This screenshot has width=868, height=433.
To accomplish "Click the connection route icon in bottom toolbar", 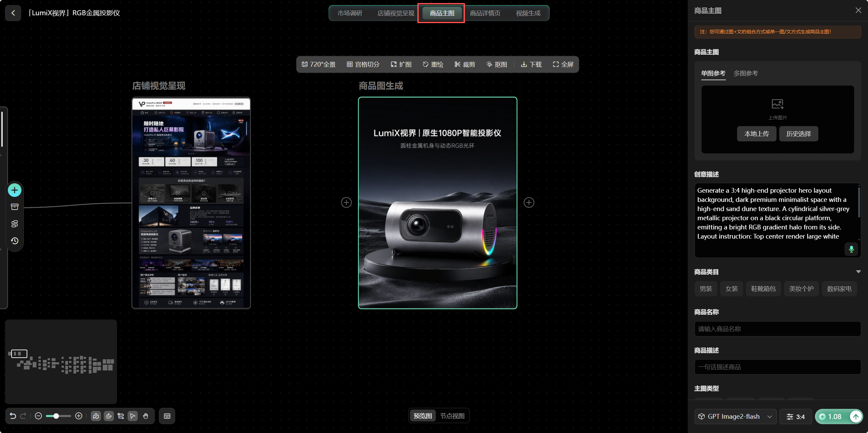I will (x=121, y=416).
